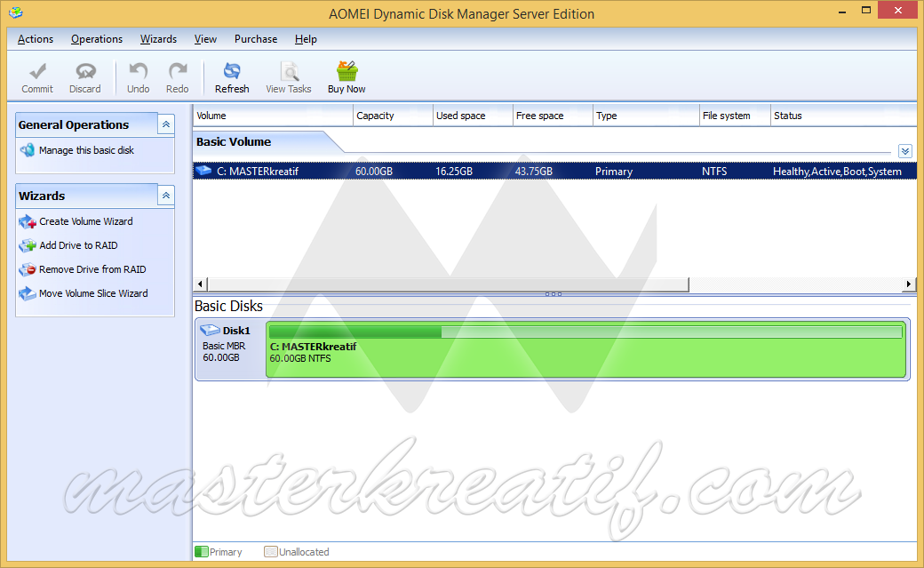
Task: Click the 43.75GB free space cell
Action: pyautogui.click(x=534, y=172)
